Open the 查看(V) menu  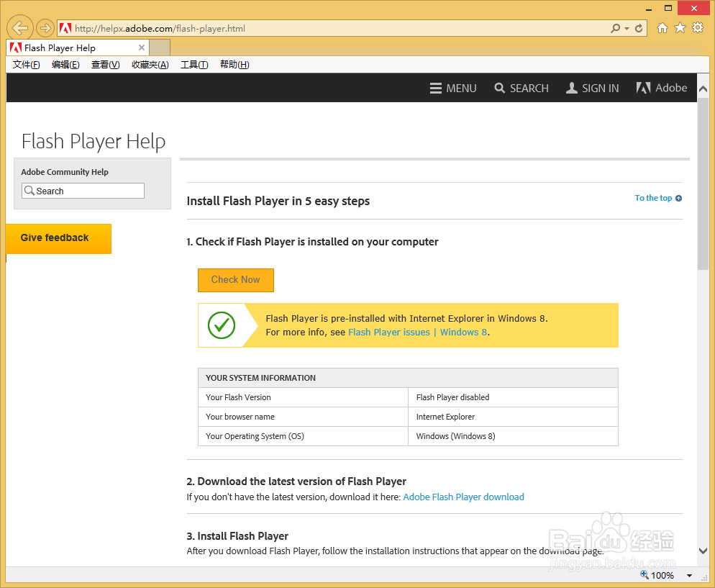tap(105, 64)
